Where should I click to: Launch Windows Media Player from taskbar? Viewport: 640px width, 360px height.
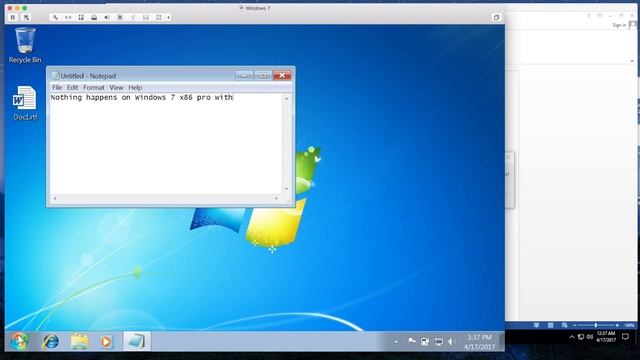coord(106,341)
